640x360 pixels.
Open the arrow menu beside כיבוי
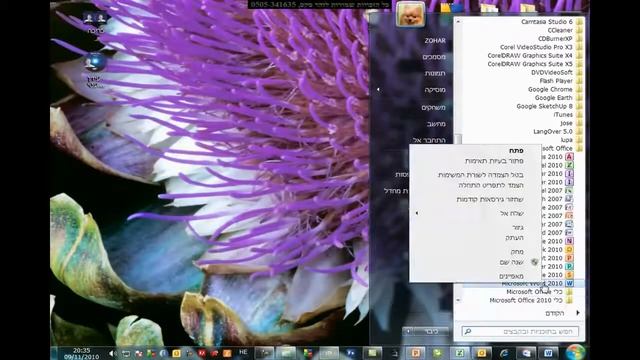[x=408, y=331]
